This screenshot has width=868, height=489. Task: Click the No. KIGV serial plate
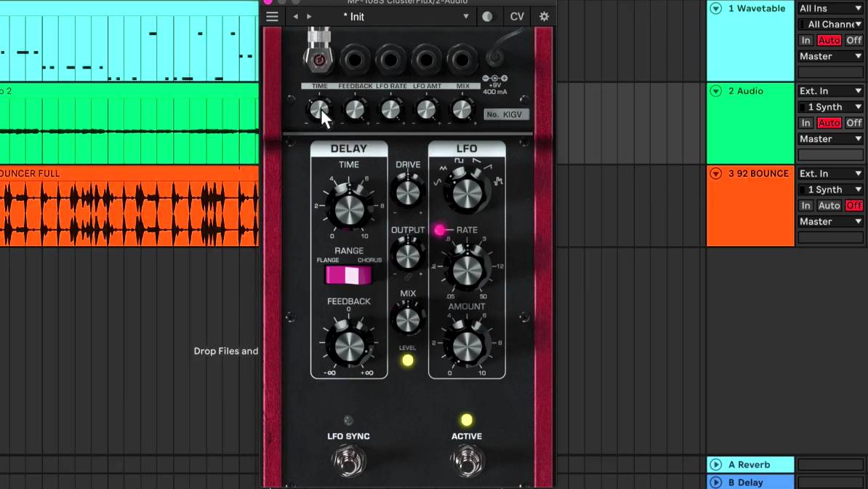point(507,114)
